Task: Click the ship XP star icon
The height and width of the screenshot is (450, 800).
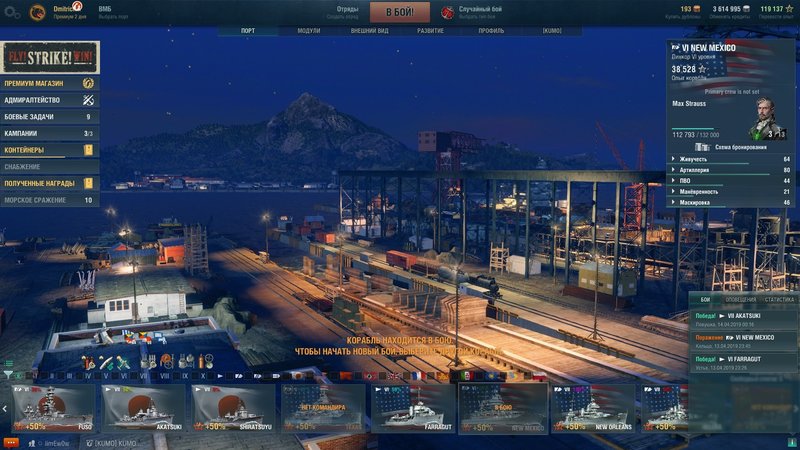Action: 702,69
